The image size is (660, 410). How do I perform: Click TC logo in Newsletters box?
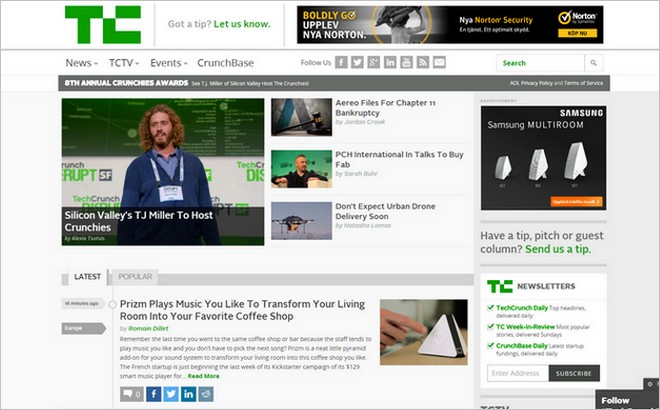tap(500, 286)
